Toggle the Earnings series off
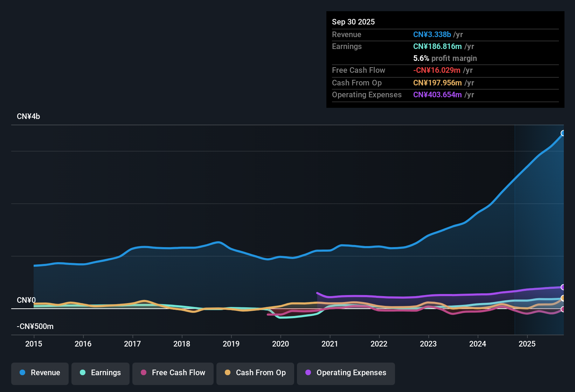Screen dimensions: 575x392 tap(100, 373)
